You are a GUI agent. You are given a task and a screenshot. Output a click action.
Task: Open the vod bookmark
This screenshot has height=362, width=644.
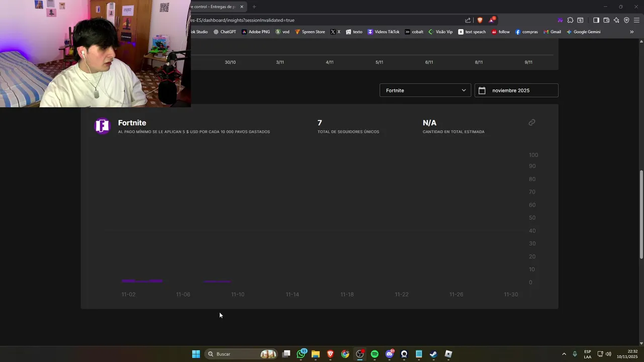click(x=282, y=32)
